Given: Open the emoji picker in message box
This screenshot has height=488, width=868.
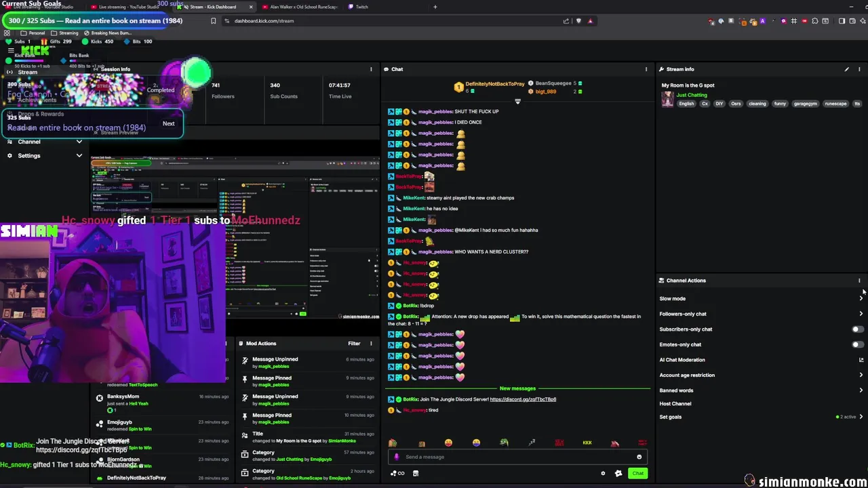Looking at the screenshot, I should pos(639,457).
